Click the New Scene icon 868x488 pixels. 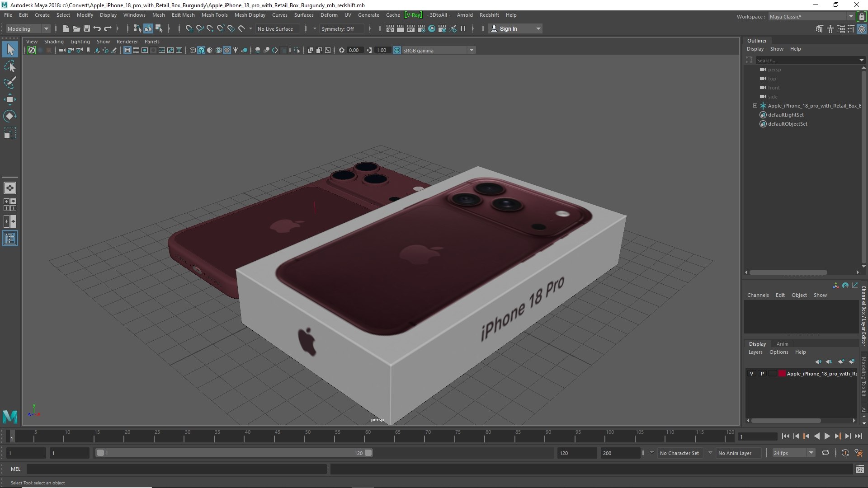pyautogui.click(x=66, y=28)
